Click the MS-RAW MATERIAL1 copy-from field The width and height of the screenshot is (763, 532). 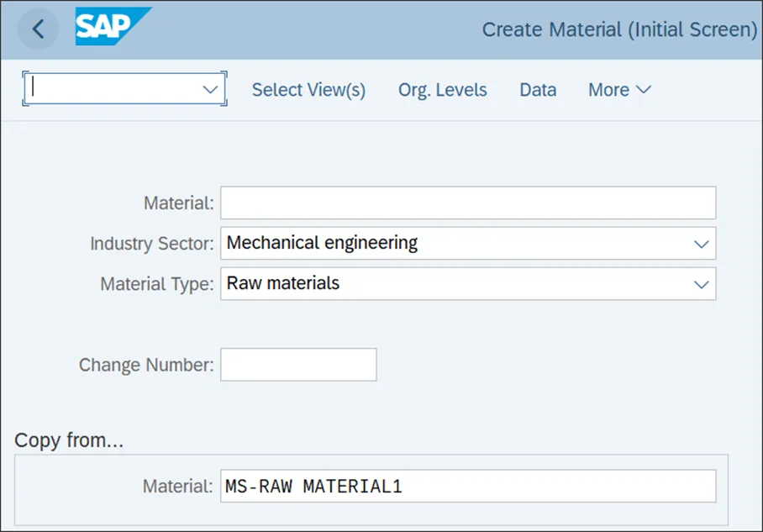[x=467, y=486]
